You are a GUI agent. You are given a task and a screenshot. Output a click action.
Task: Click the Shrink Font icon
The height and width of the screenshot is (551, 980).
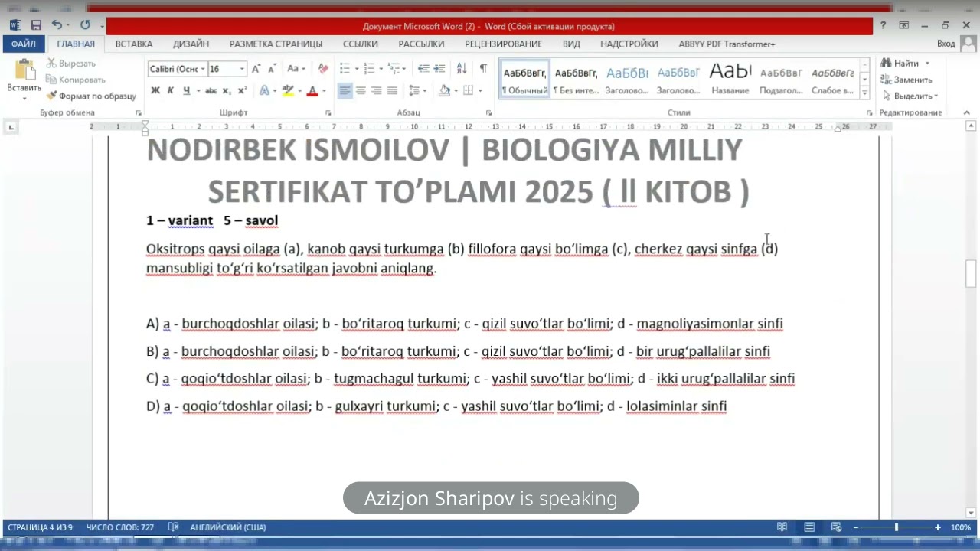click(272, 69)
